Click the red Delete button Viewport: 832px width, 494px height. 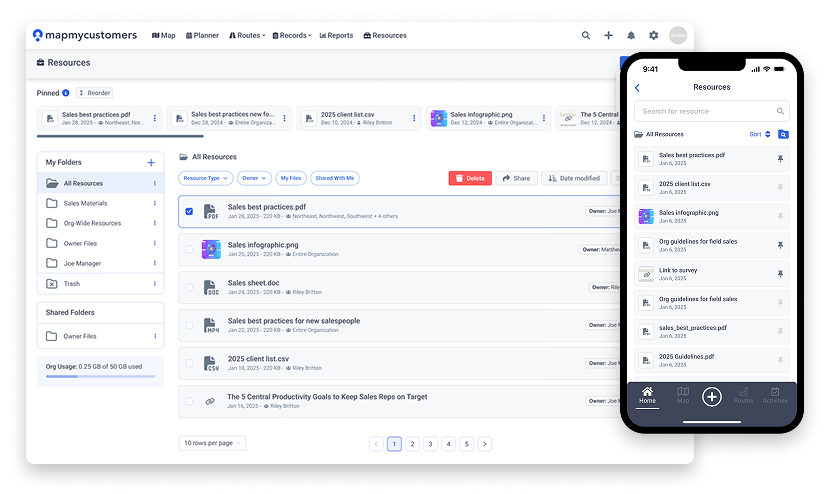470,178
